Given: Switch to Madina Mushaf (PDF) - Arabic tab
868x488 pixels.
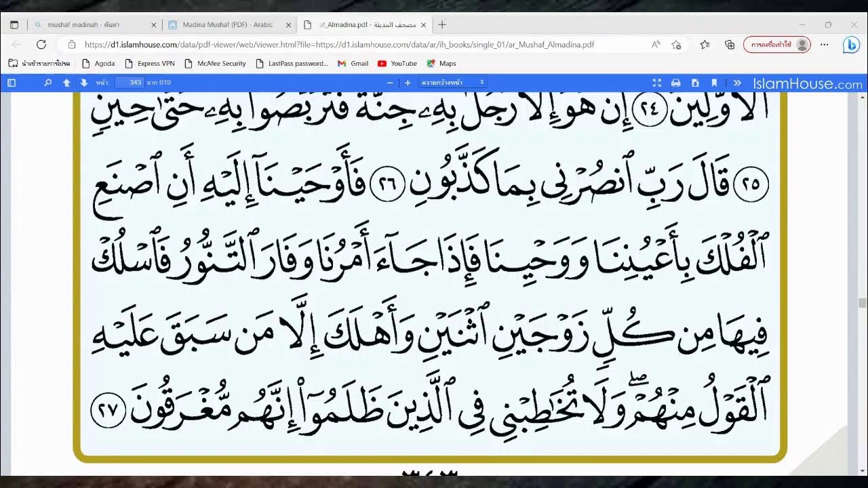Looking at the screenshot, I should click(229, 24).
